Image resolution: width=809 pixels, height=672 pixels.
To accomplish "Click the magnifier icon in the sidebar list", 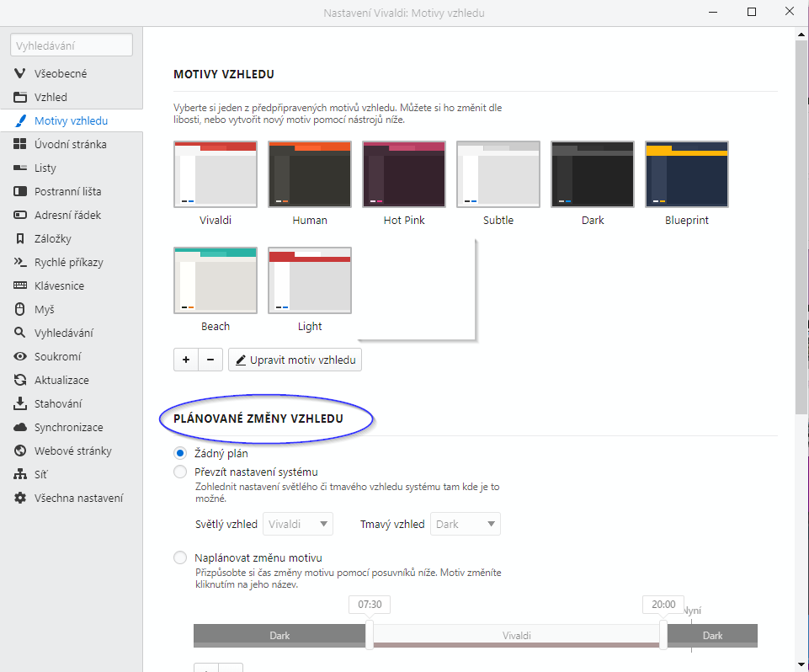I will tap(19, 333).
